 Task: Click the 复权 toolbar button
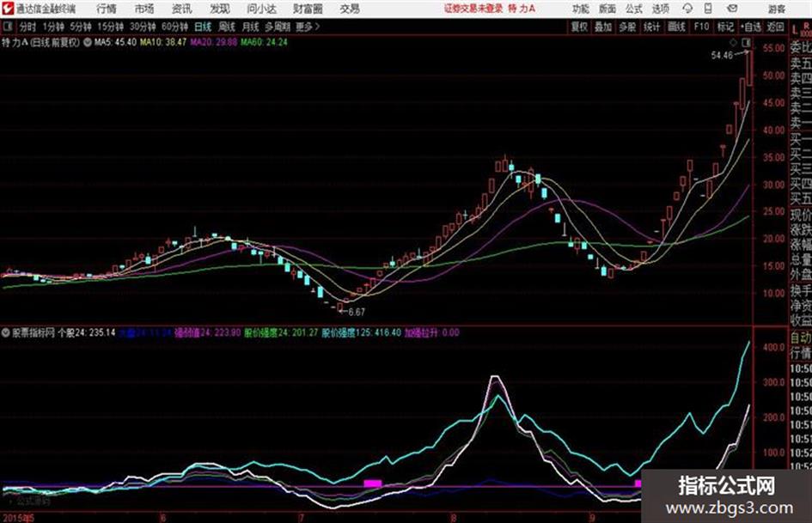pyautogui.click(x=579, y=27)
